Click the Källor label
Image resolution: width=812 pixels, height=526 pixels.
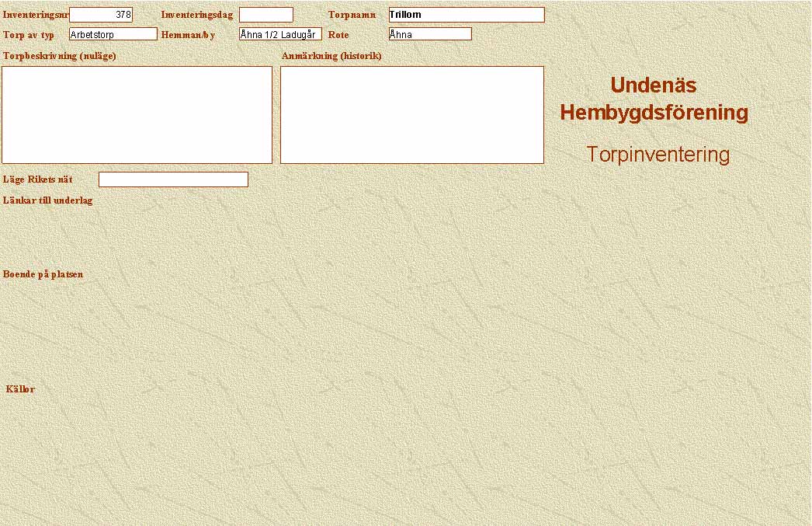pyautogui.click(x=20, y=389)
